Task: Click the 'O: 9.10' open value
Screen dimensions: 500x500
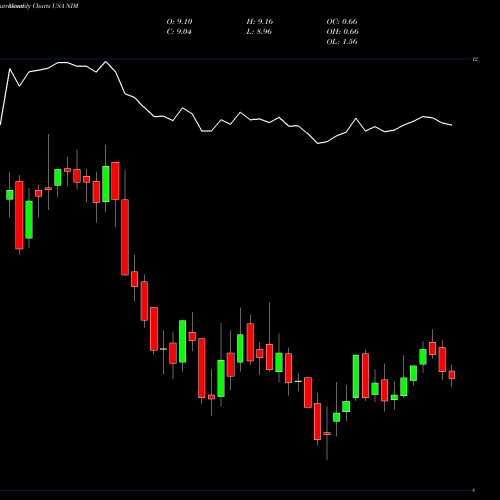Action: click(179, 22)
